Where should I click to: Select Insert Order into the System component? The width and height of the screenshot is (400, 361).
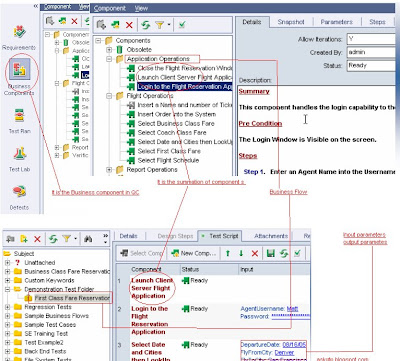pos(177,114)
